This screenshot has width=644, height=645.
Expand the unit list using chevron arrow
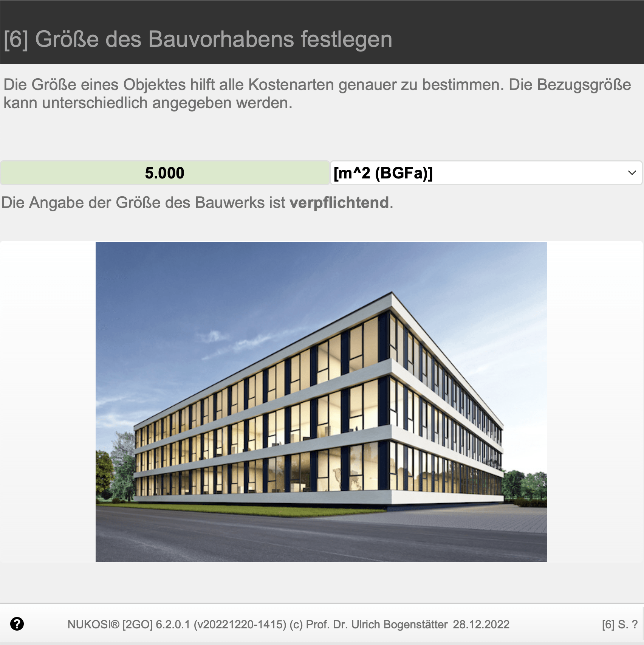point(632,173)
